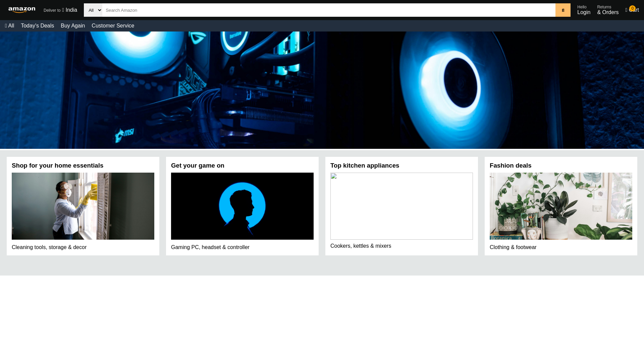This screenshot has height=362, width=644.
Task: Open the shopping cart icon
Action: click(632, 10)
